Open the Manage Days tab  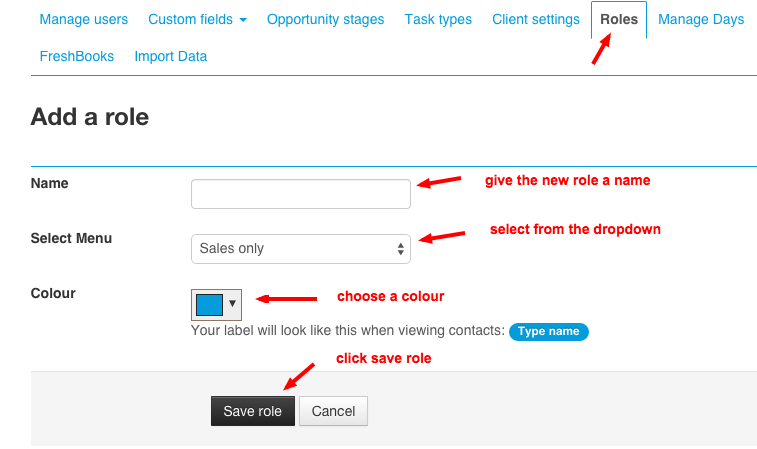(701, 20)
